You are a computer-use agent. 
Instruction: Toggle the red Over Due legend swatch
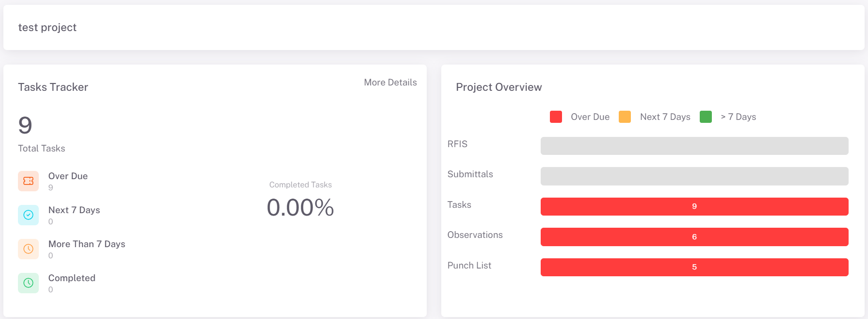556,117
